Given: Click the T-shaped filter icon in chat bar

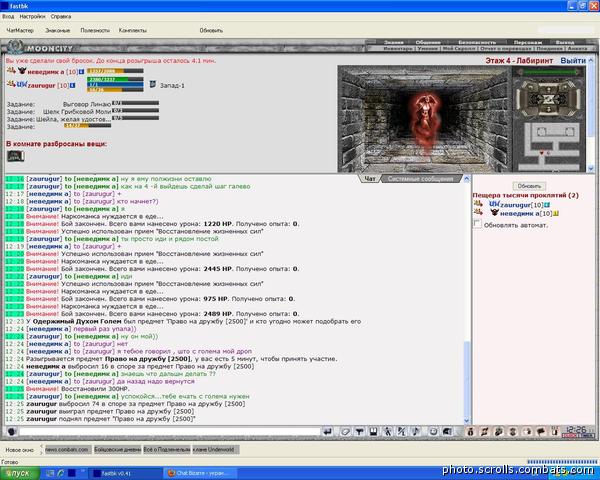Looking at the screenshot, I should (359, 432).
